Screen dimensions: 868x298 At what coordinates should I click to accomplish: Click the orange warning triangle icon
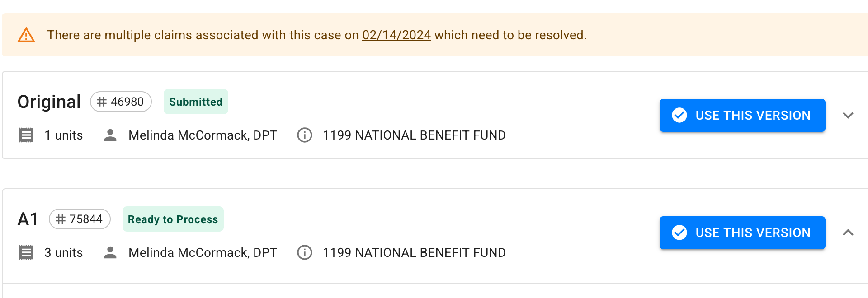(26, 35)
